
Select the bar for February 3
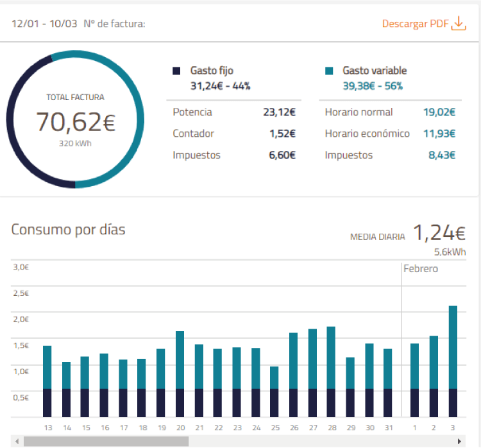[453, 361]
